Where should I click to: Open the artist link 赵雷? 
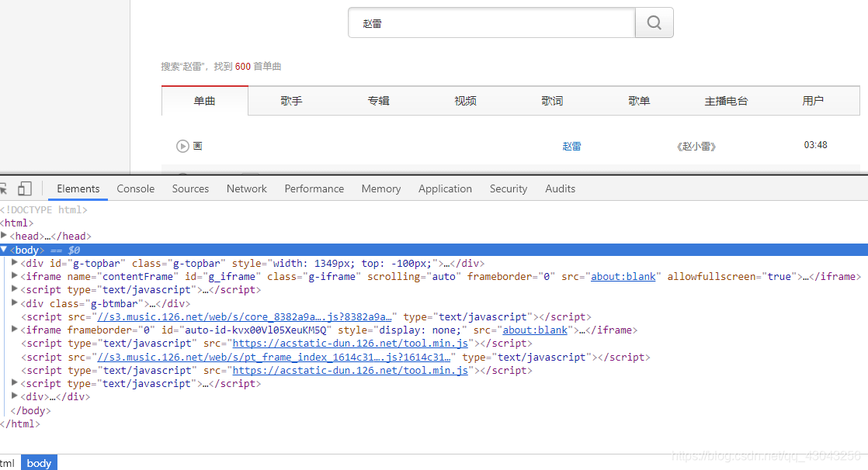(x=572, y=146)
